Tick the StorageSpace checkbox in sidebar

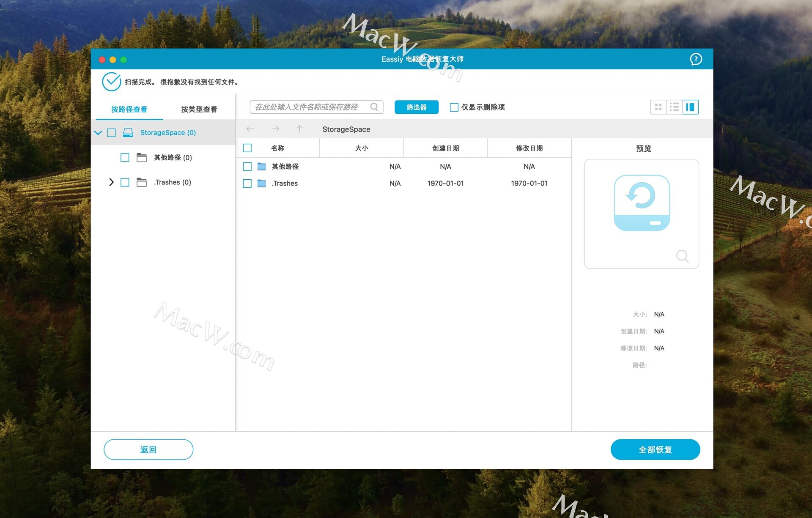(x=111, y=133)
